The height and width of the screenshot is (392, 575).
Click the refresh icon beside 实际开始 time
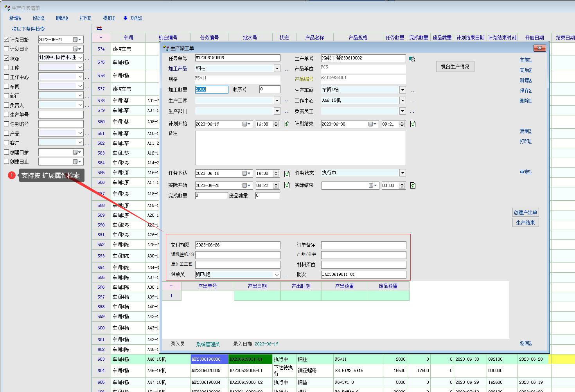click(287, 185)
